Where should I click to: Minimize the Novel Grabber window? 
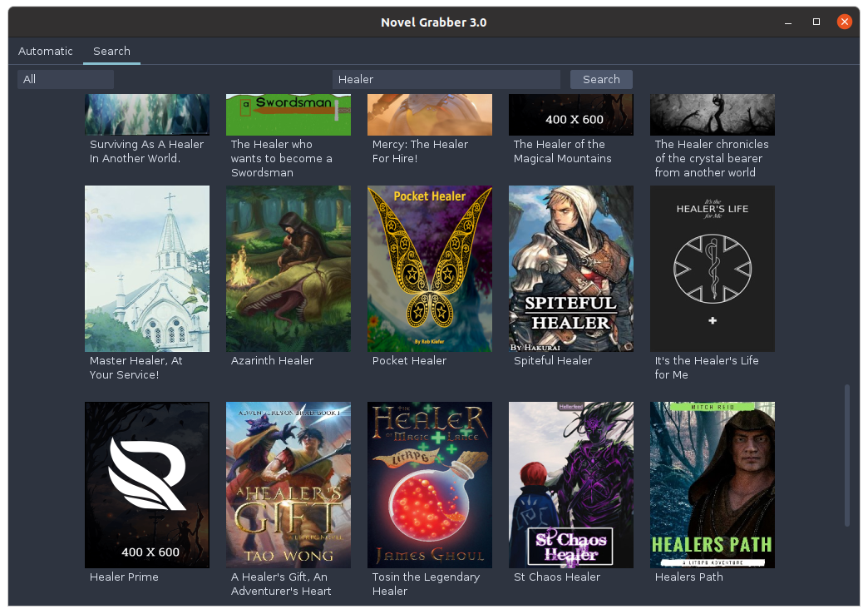click(787, 22)
